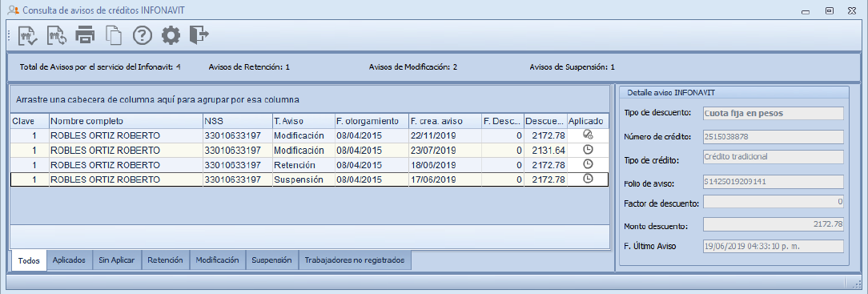Select the row dated 23/07/2019
This screenshot has width=868, height=294.
coord(309,150)
